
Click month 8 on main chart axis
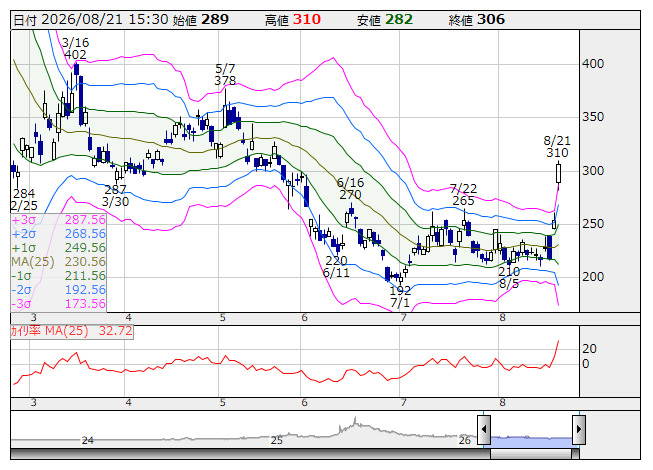pyautogui.click(x=503, y=318)
